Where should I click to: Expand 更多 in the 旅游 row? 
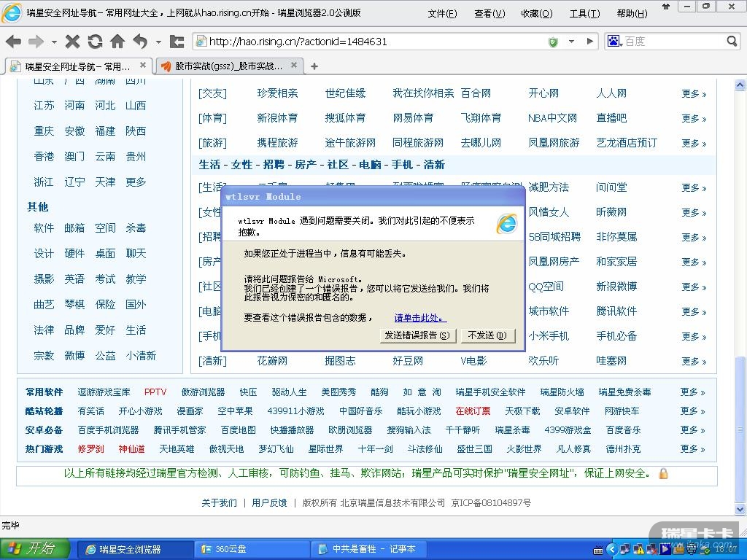point(694,144)
